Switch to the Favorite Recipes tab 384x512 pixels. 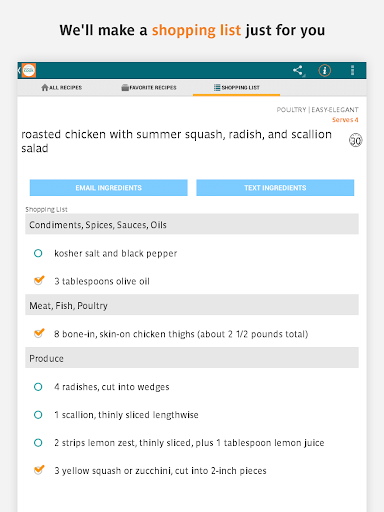[x=149, y=88]
